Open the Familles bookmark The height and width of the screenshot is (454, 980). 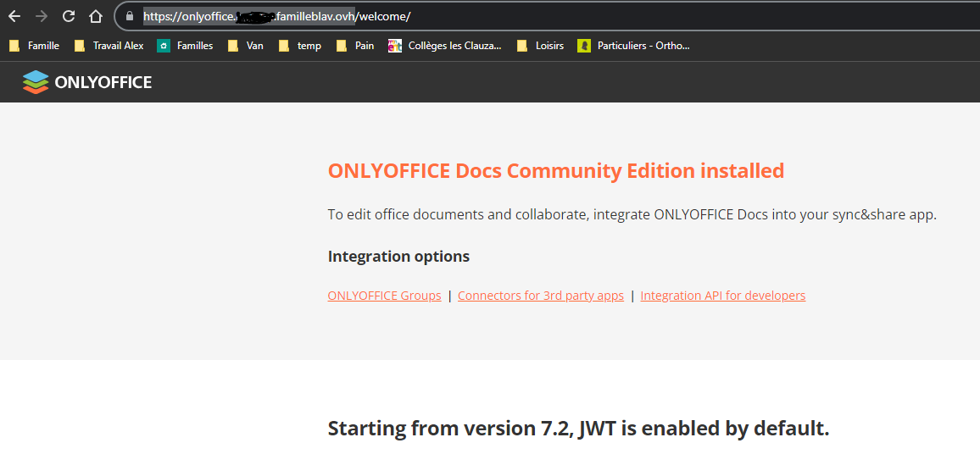click(x=185, y=46)
